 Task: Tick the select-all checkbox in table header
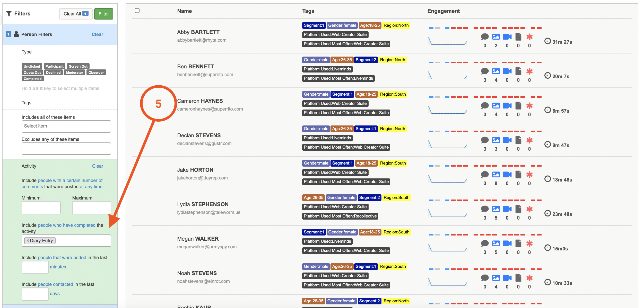(x=137, y=11)
